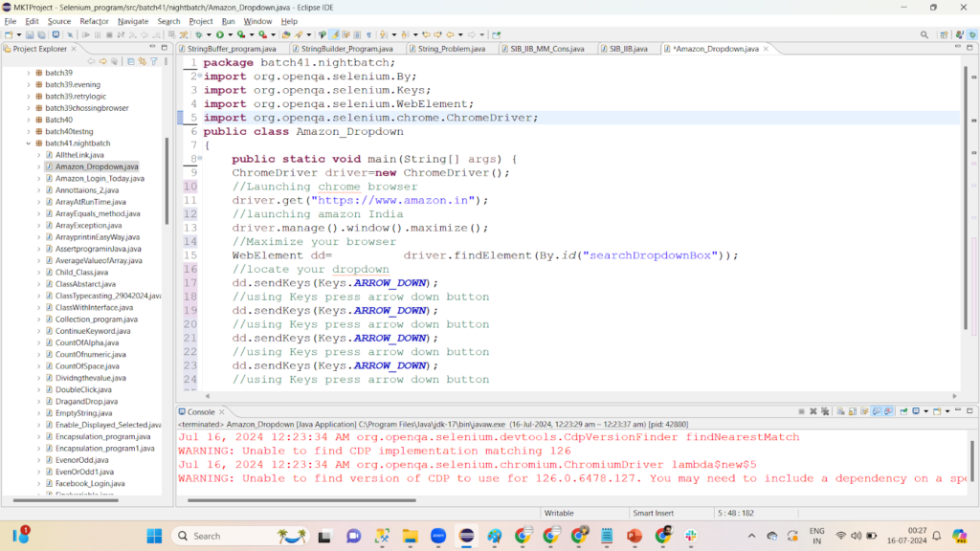Open the Debug button dropdown arrow

coord(209,35)
